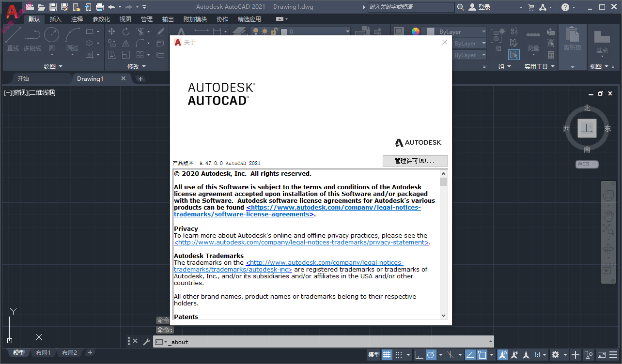Viewport: 622px width, 364px height.
Task: Expand the 剪贴板 (Clipboard) panel
Action: [x=572, y=66]
